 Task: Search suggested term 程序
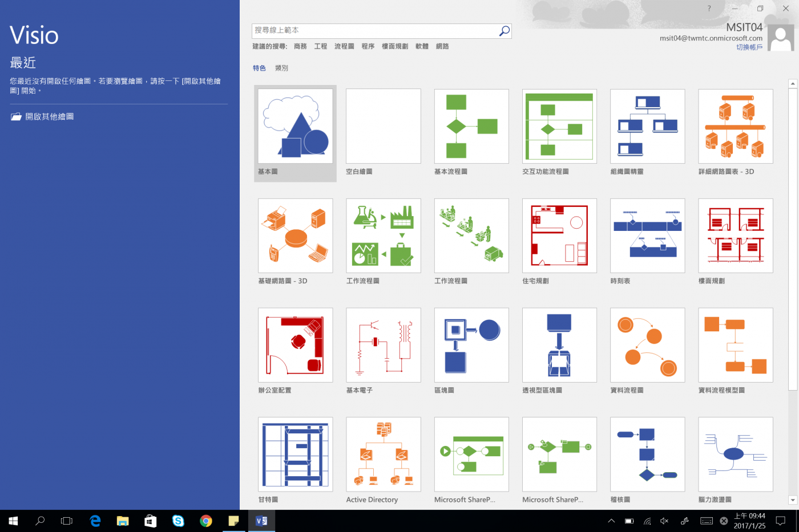(368, 46)
